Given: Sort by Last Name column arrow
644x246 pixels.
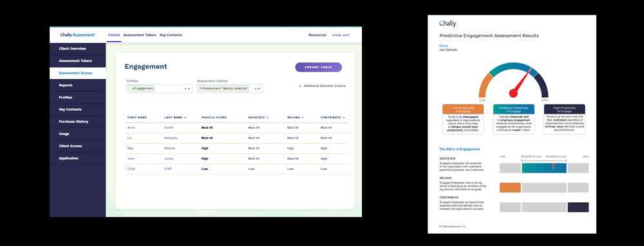Looking at the screenshot, I should [185, 117].
